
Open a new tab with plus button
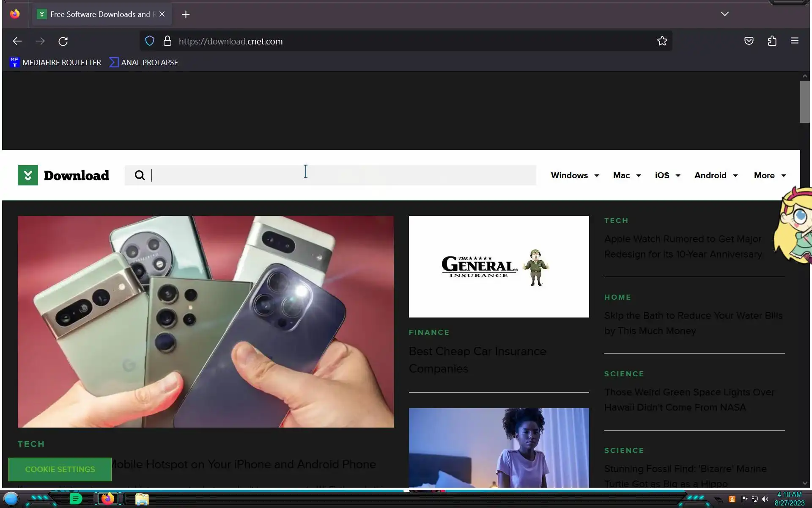pos(186,14)
